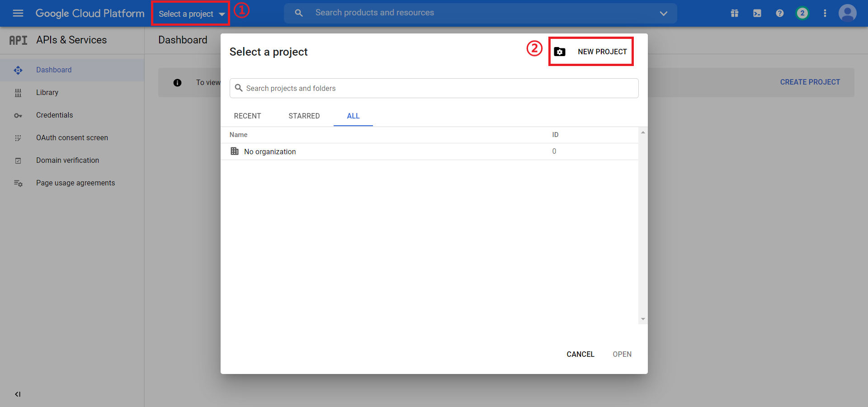Switch to the RECENT tab

pyautogui.click(x=247, y=116)
